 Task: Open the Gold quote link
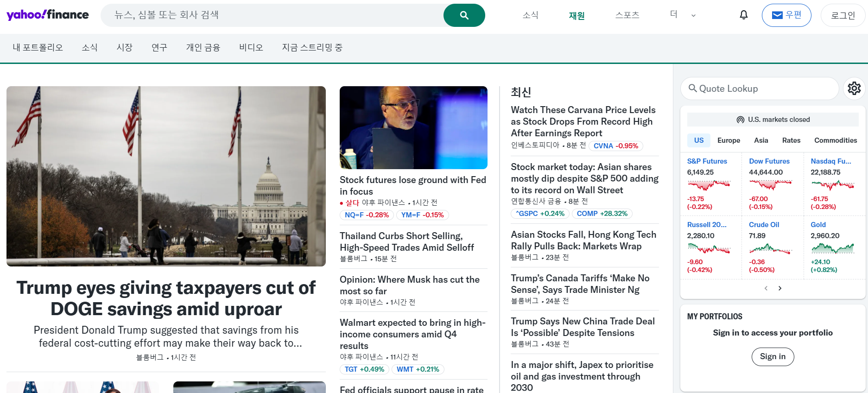tap(818, 225)
